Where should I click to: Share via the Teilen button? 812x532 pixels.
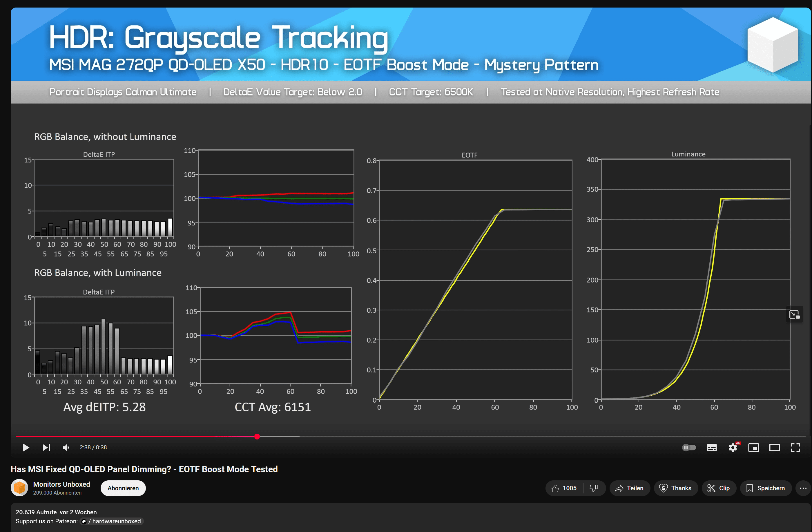[x=630, y=488]
